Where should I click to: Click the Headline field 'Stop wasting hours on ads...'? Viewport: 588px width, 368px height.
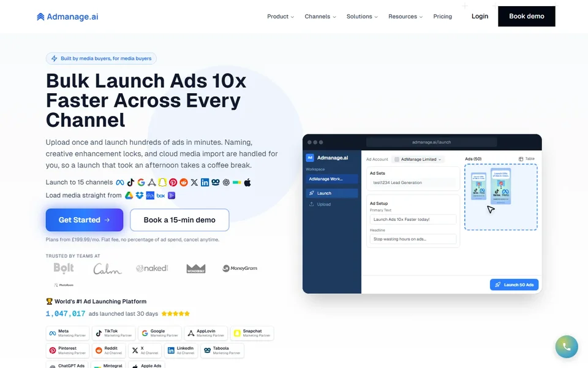[413, 239]
